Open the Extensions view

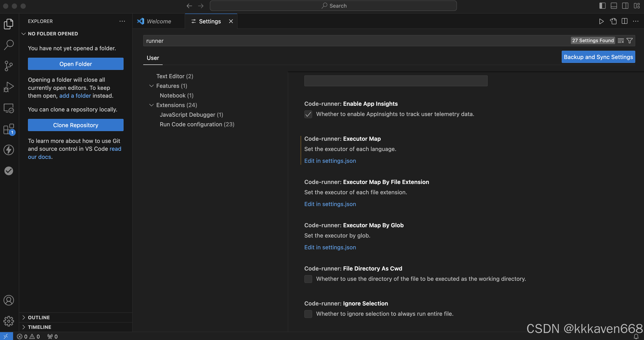tap(9, 129)
